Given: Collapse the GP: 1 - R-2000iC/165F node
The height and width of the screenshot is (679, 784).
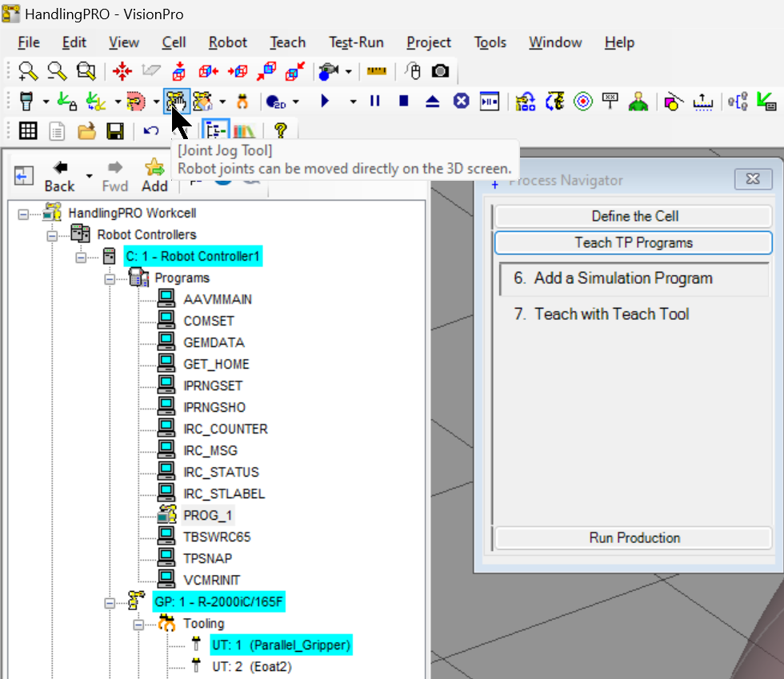Looking at the screenshot, I should (110, 603).
